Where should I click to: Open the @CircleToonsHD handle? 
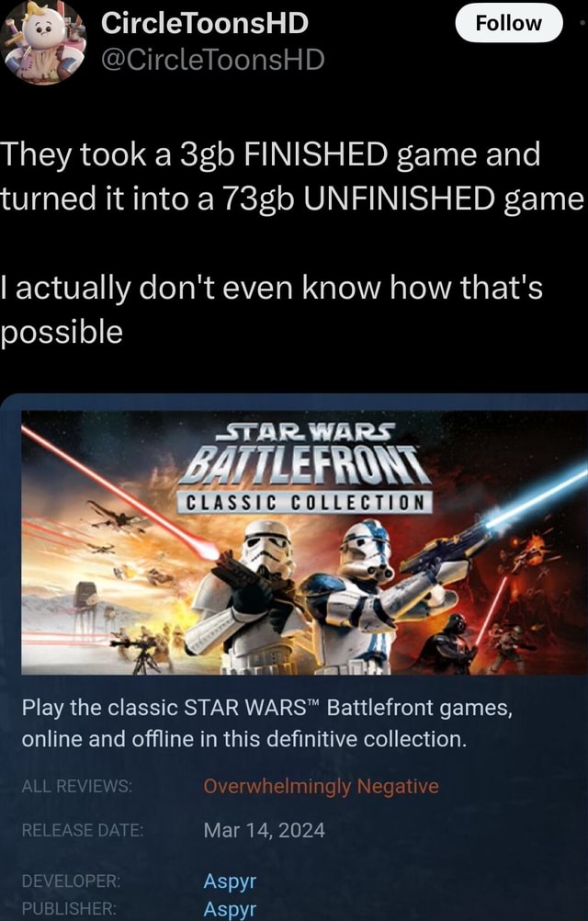pos(213,60)
